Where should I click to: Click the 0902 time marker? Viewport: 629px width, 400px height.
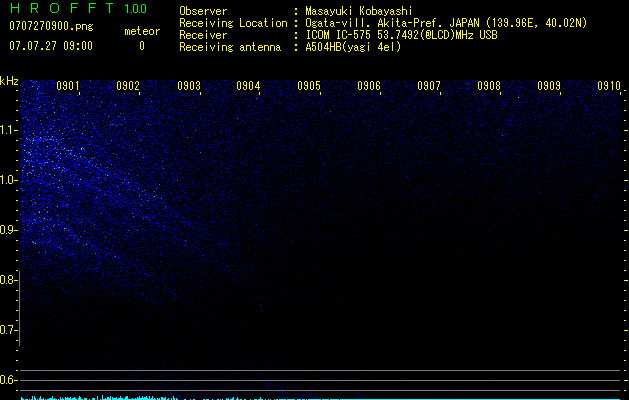128,86
